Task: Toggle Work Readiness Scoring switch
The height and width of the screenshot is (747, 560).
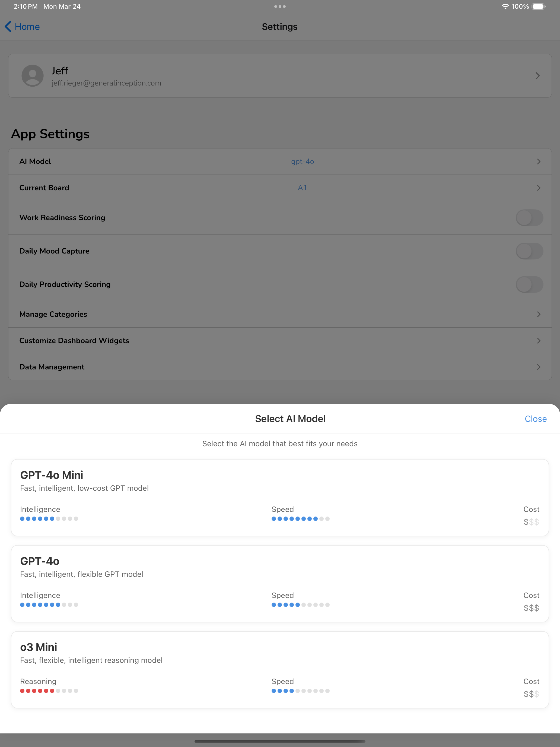Action: (529, 218)
